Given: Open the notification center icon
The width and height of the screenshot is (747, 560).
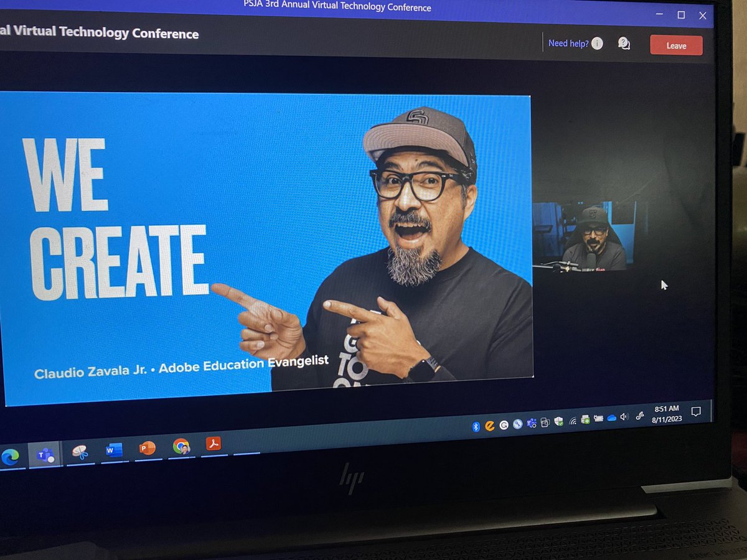Looking at the screenshot, I should tap(696, 411).
